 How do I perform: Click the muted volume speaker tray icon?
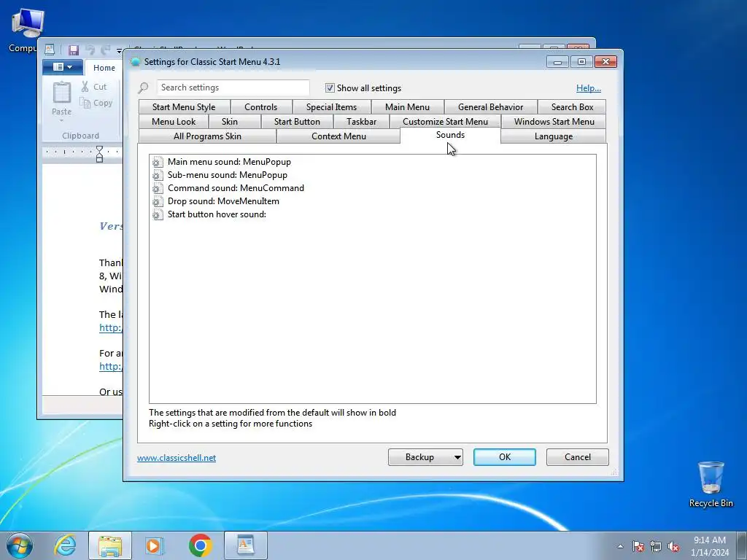(x=673, y=546)
